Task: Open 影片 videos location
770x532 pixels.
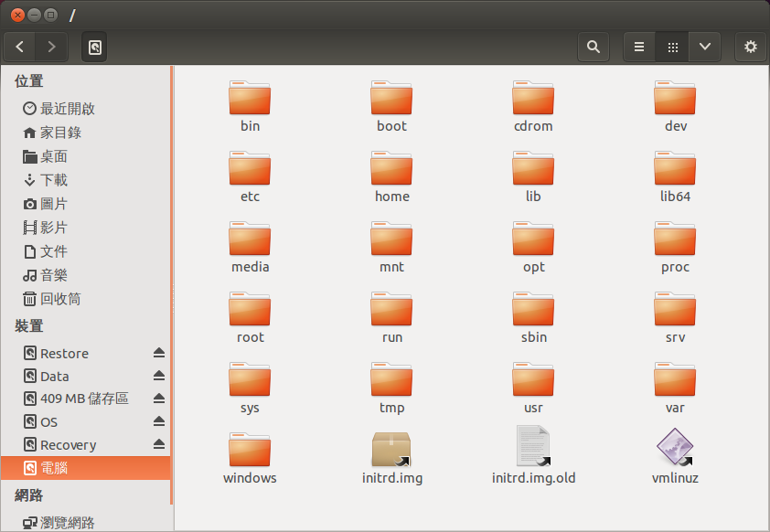Action: pos(85,228)
